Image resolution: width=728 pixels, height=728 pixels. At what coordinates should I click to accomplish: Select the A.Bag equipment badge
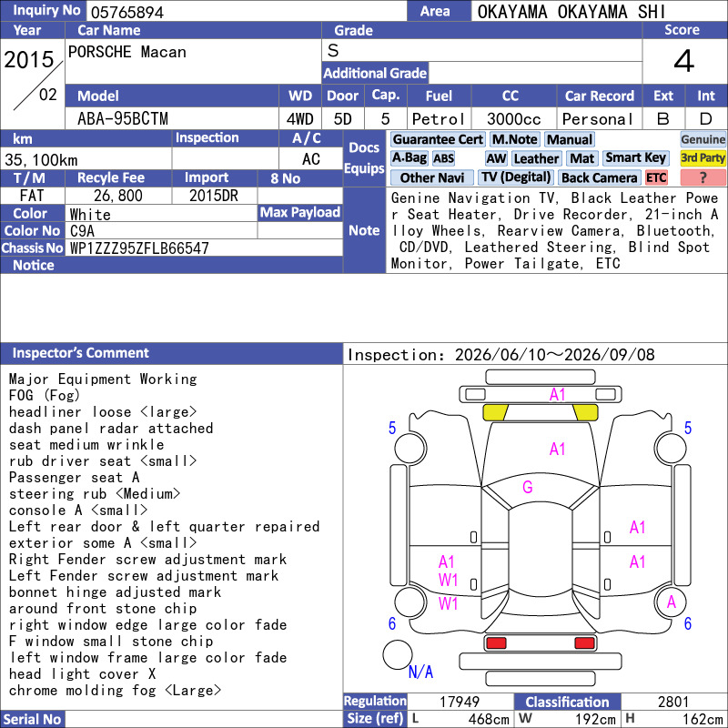tap(409, 157)
